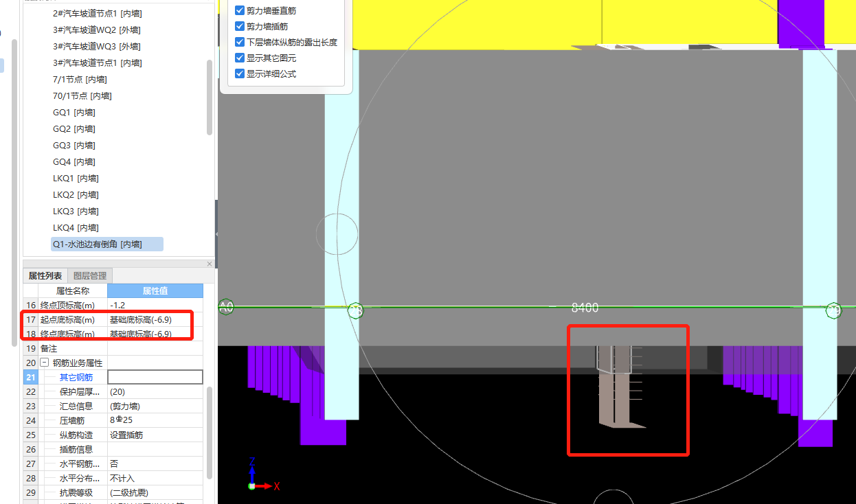The width and height of the screenshot is (856, 504).
Task: Switch to the 属性列表 tab
Action: click(x=47, y=276)
